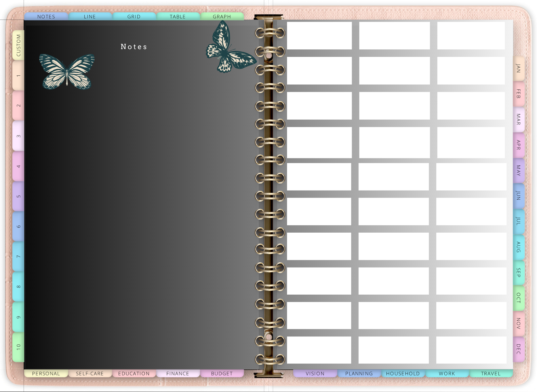This screenshot has height=392, width=537.
Task: Go to the GRAPH tab
Action: pyautogui.click(x=222, y=16)
